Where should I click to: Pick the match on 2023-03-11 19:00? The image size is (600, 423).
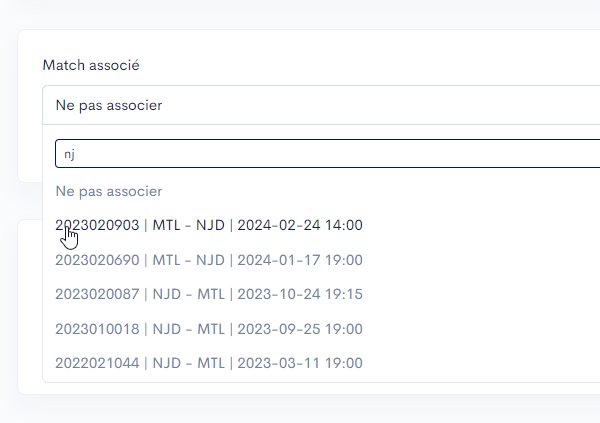click(300, 363)
